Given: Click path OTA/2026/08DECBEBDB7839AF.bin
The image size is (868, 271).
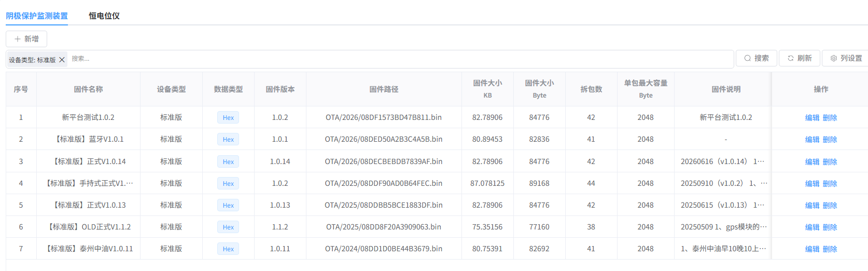Looking at the screenshot, I should (x=384, y=161).
